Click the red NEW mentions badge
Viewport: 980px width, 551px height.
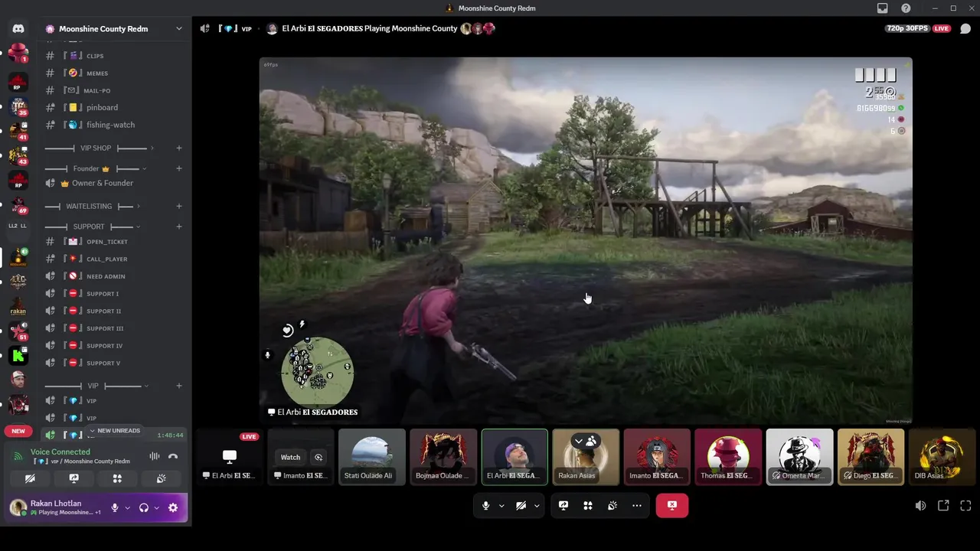coord(18,431)
